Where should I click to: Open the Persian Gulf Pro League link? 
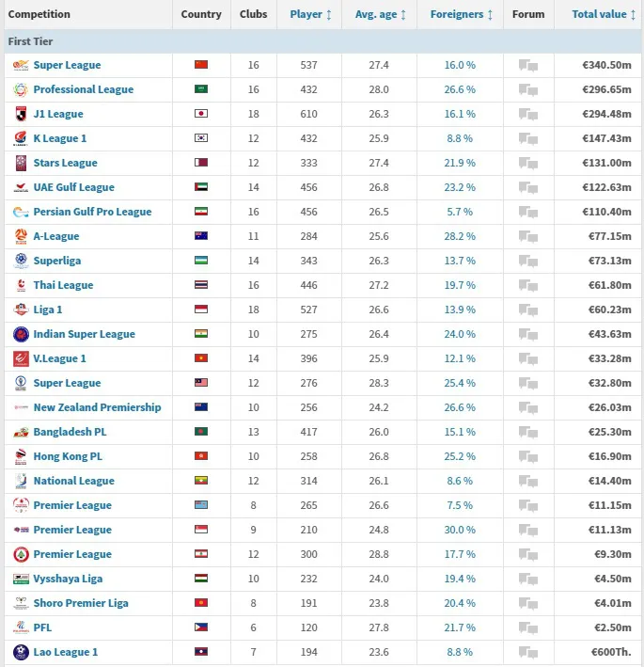point(92,212)
